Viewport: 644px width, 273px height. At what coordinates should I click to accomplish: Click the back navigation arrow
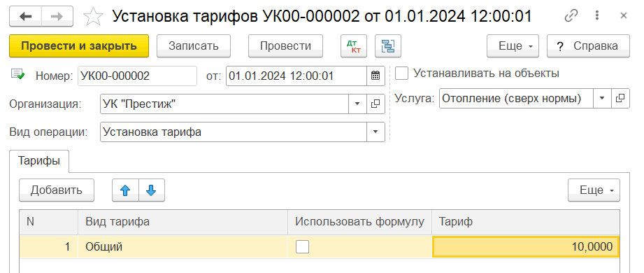25,16
